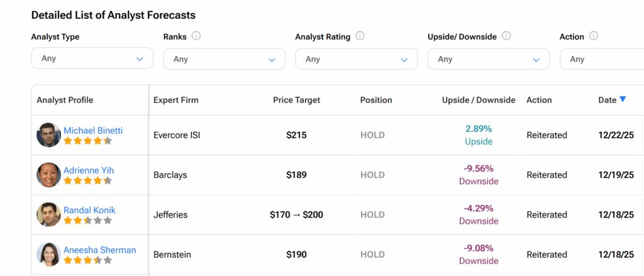644x276 pixels.
Task: Click the Ranks info icon
Action: click(196, 36)
